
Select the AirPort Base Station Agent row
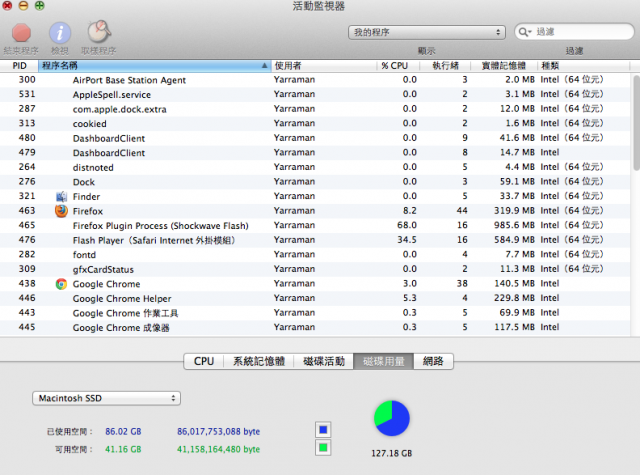[x=315, y=80]
